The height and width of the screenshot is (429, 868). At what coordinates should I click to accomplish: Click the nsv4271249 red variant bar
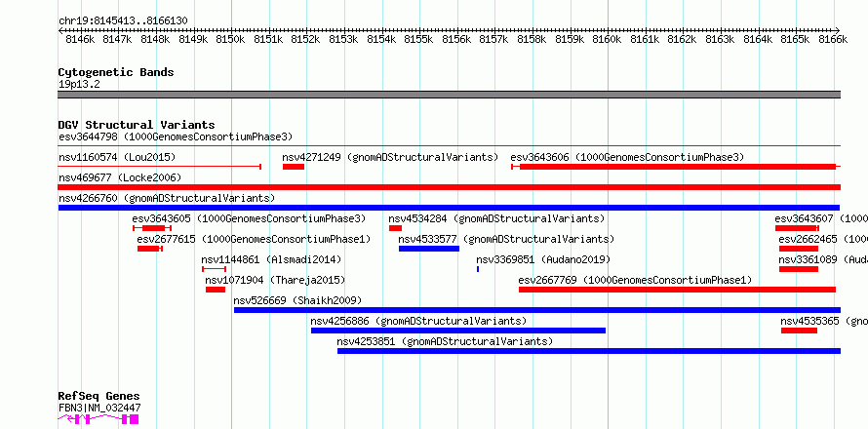294,167
